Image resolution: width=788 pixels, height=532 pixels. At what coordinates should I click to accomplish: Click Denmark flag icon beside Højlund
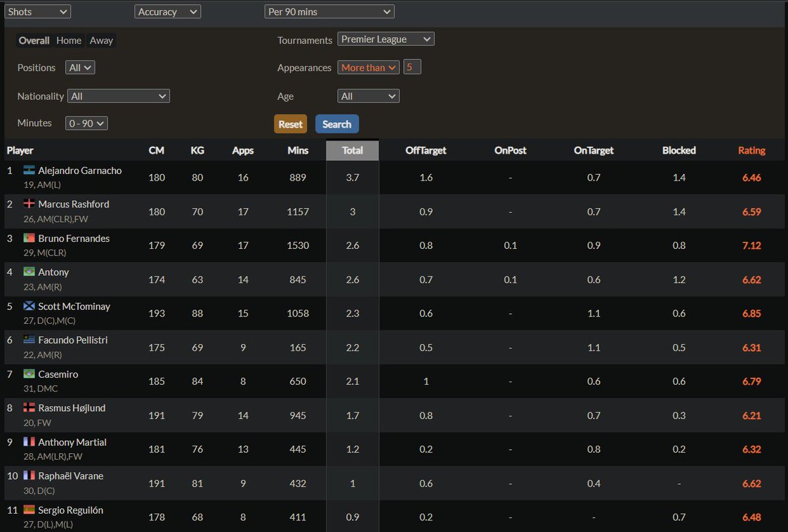tap(29, 407)
